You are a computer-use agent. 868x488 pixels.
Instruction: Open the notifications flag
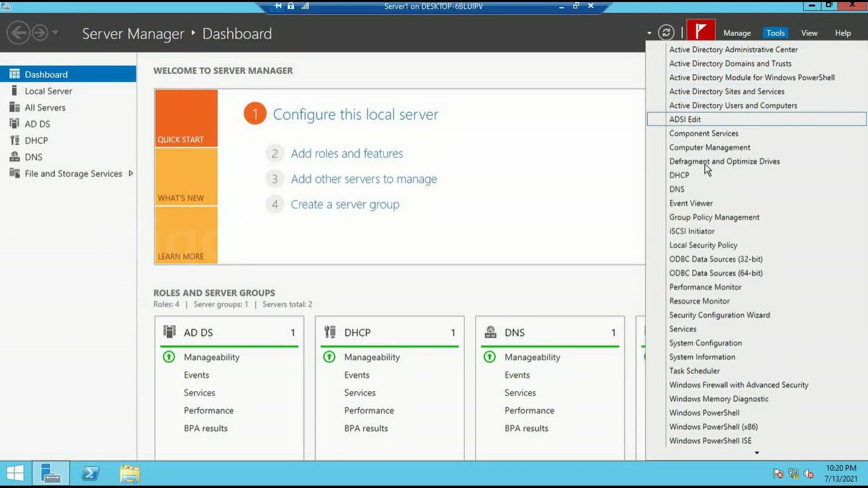point(701,31)
